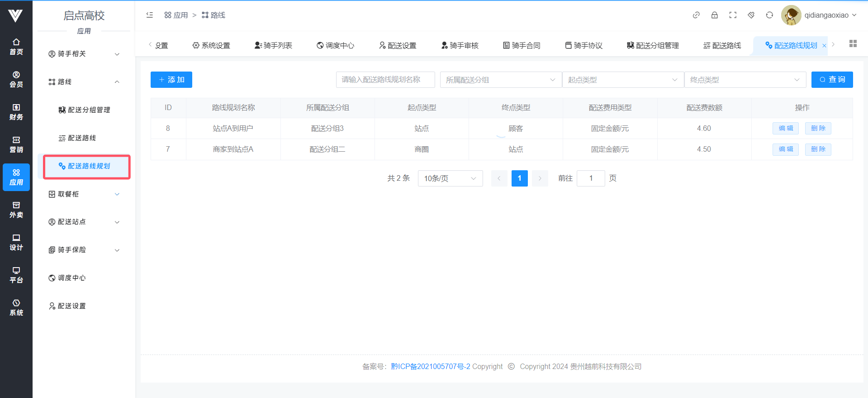This screenshot has height=398, width=868.
Task: Click the route planning name search field
Action: pyautogui.click(x=385, y=80)
